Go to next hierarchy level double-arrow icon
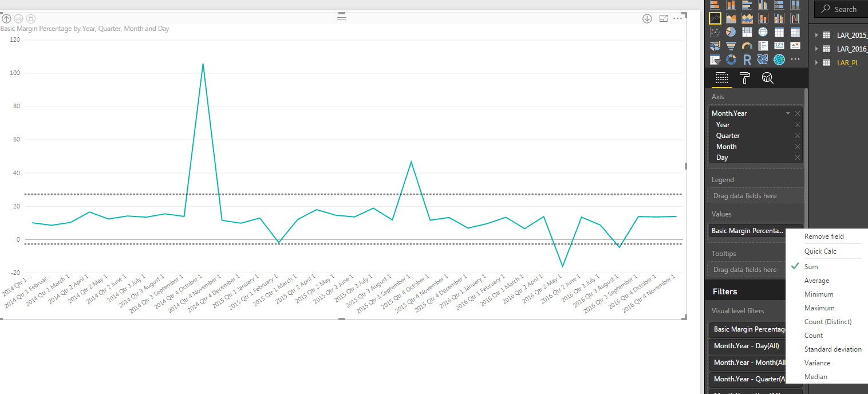 [18, 18]
